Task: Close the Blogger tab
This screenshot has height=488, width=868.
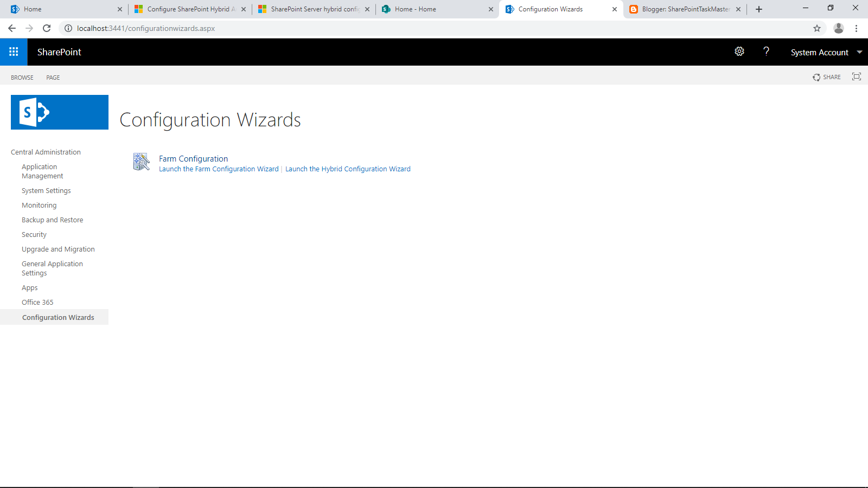Action: [x=738, y=9]
